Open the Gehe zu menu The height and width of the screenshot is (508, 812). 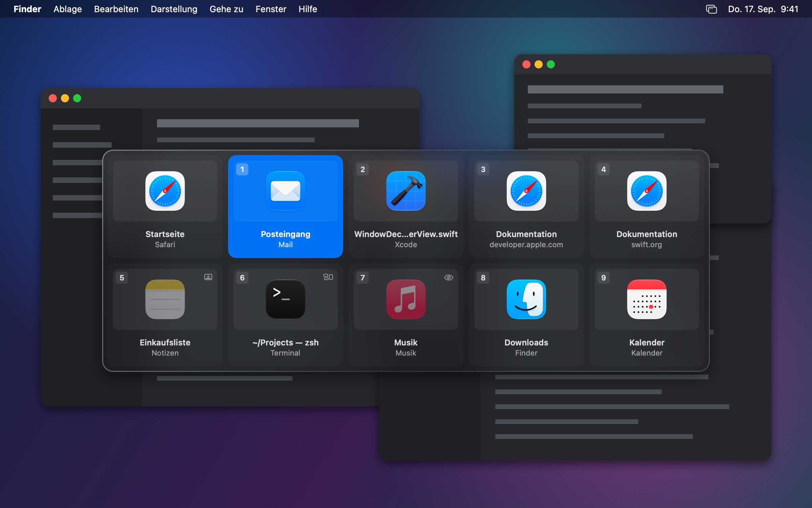coord(226,9)
